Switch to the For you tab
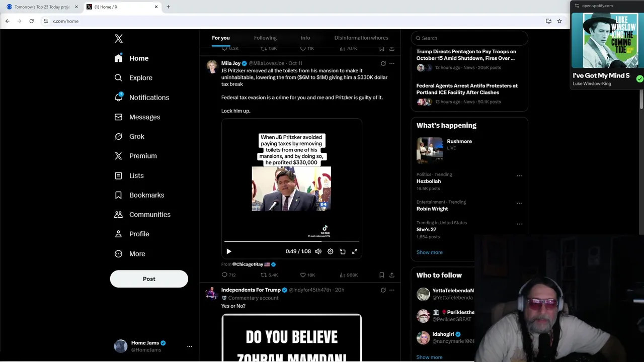Image resolution: width=644 pixels, height=362 pixels. (x=221, y=38)
